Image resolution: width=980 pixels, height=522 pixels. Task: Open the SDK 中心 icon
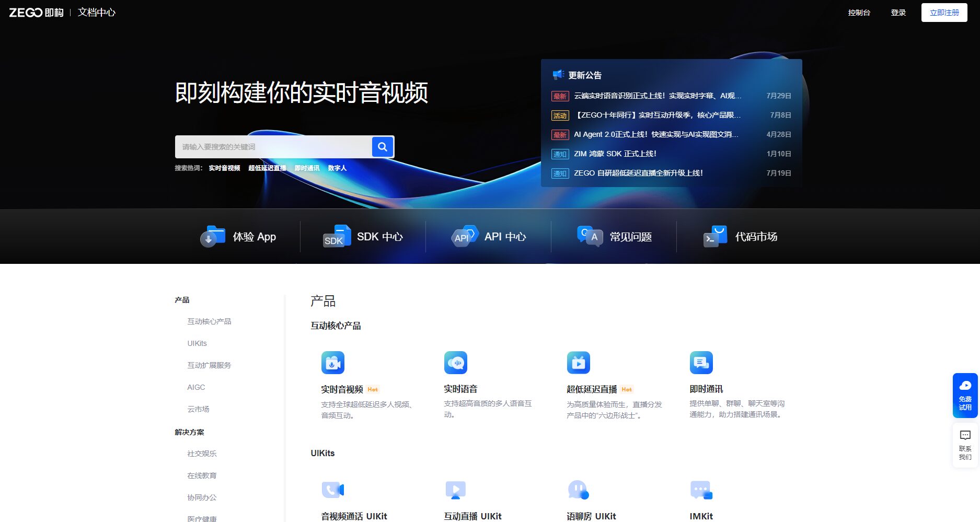click(337, 236)
